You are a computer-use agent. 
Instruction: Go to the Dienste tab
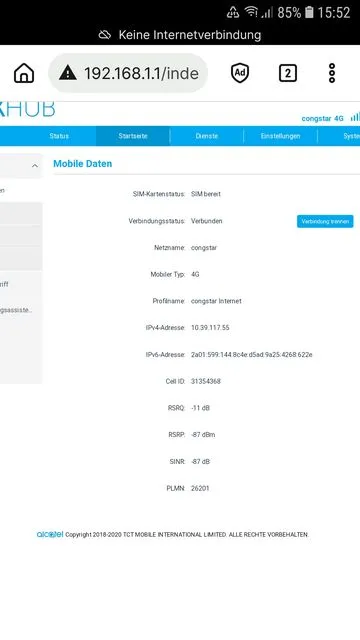(207, 136)
